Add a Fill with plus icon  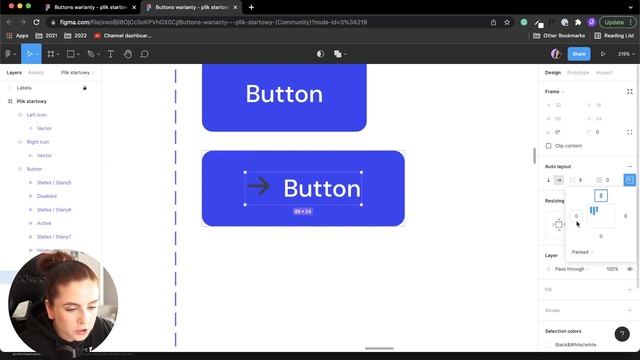(630, 290)
